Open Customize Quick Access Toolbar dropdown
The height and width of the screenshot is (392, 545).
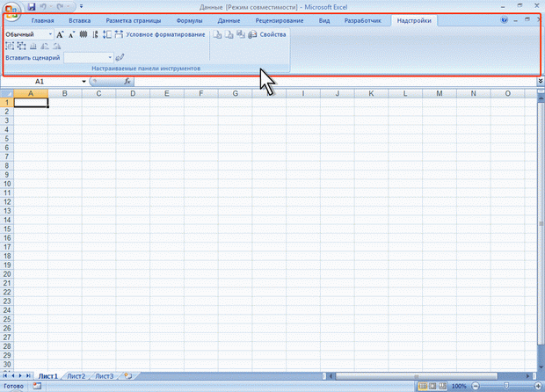pyautogui.click(x=82, y=7)
